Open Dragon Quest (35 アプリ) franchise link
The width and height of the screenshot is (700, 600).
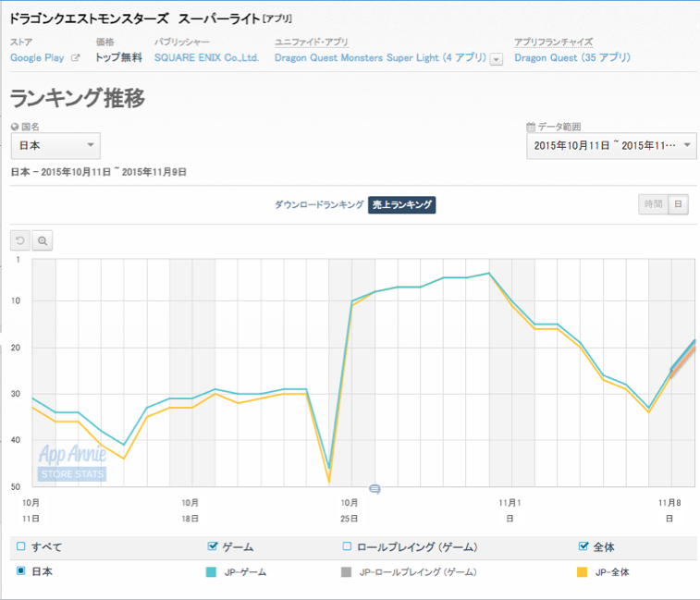(571, 57)
